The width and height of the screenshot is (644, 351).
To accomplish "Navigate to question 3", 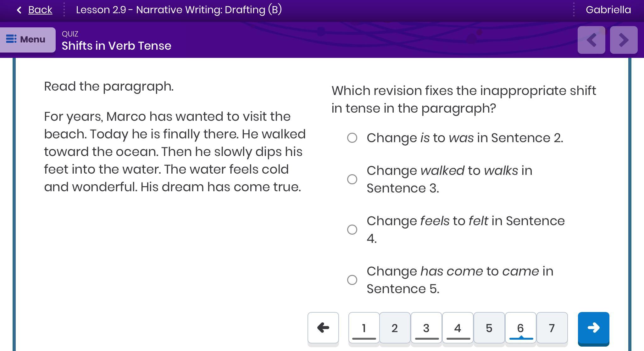I will [426, 328].
